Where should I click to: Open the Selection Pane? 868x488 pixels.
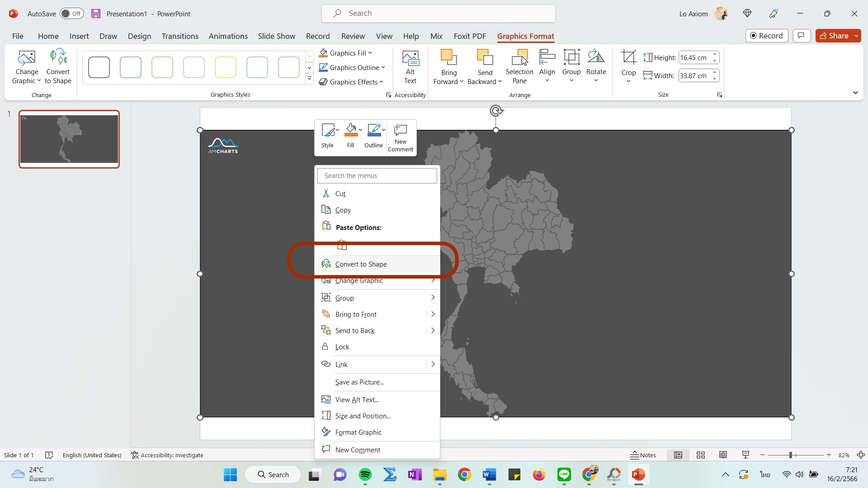[x=519, y=66]
